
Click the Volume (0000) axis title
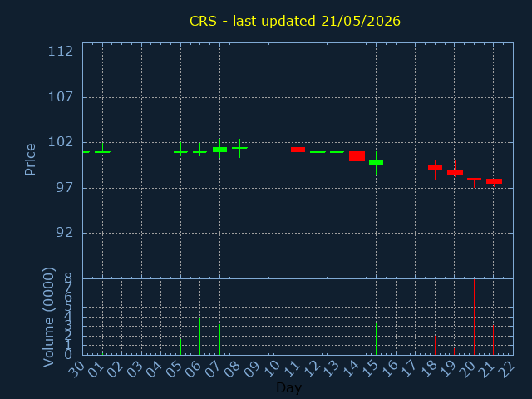coord(49,318)
